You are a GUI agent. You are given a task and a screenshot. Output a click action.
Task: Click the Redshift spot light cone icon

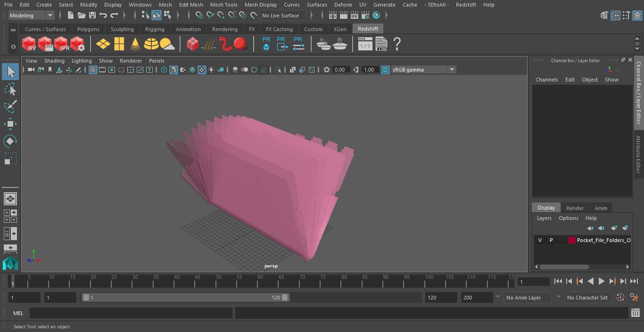coord(135,44)
